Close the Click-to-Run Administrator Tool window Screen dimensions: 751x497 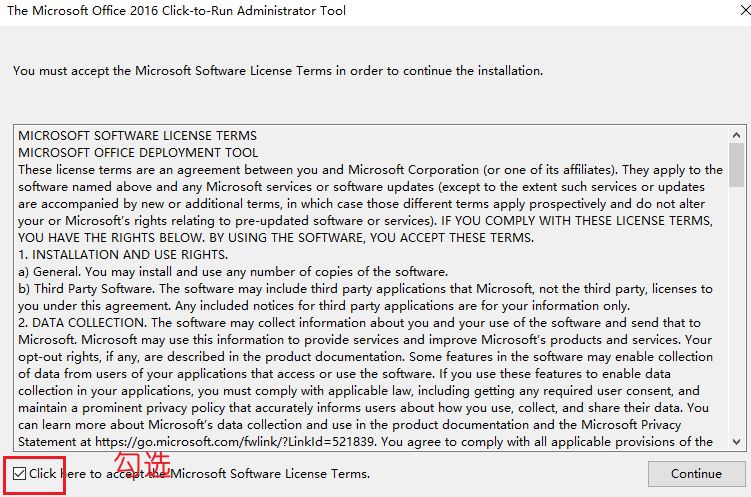click(x=744, y=10)
